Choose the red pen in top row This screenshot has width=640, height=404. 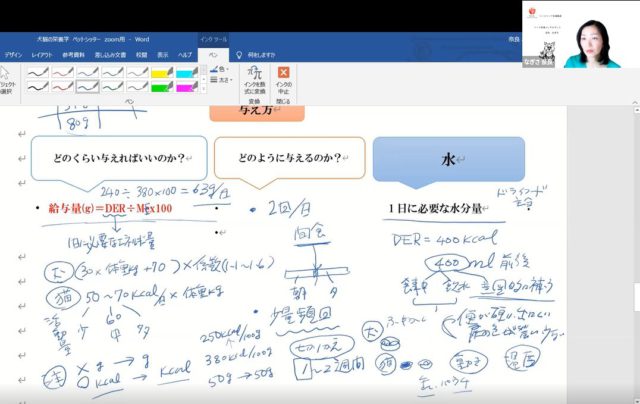tap(62, 73)
